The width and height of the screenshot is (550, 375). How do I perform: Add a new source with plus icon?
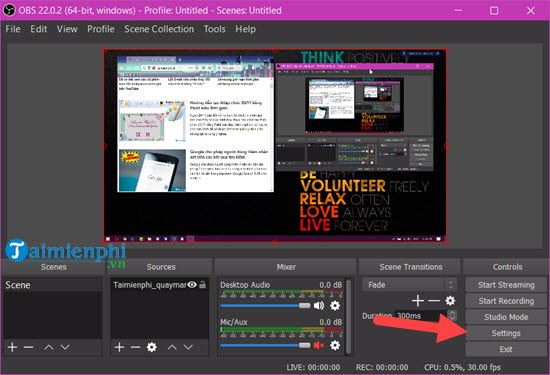(119, 347)
